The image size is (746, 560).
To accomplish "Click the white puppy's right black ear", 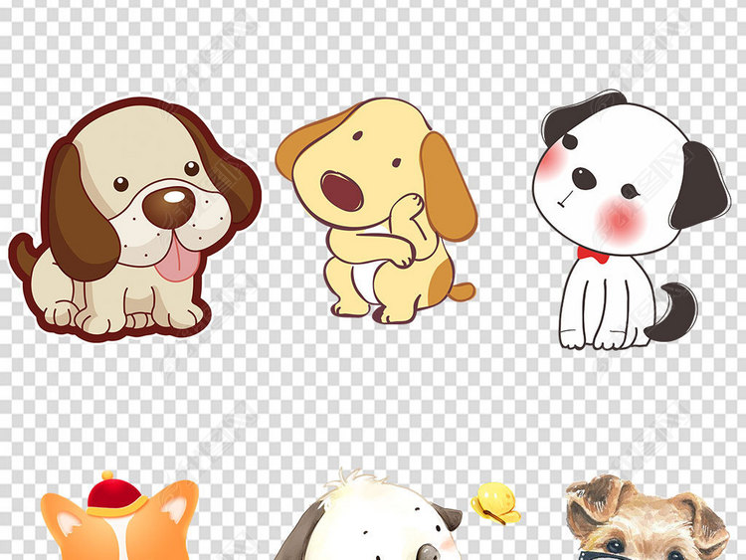I will 699,185.
